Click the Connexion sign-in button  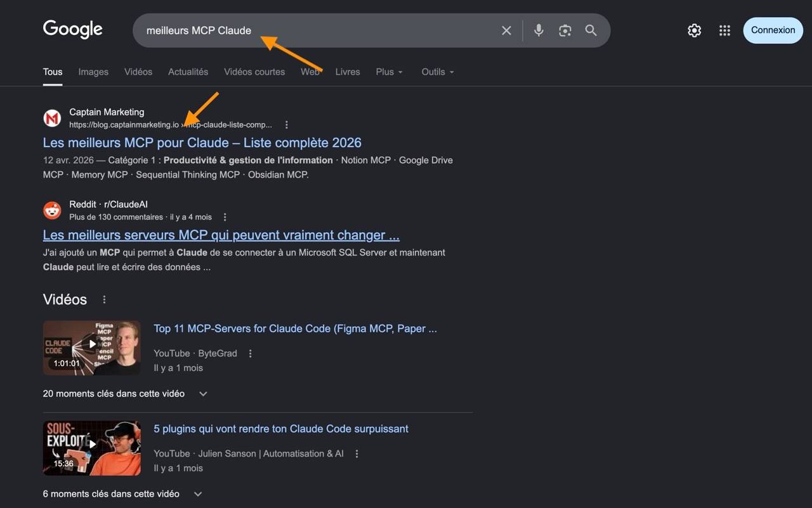coord(773,30)
